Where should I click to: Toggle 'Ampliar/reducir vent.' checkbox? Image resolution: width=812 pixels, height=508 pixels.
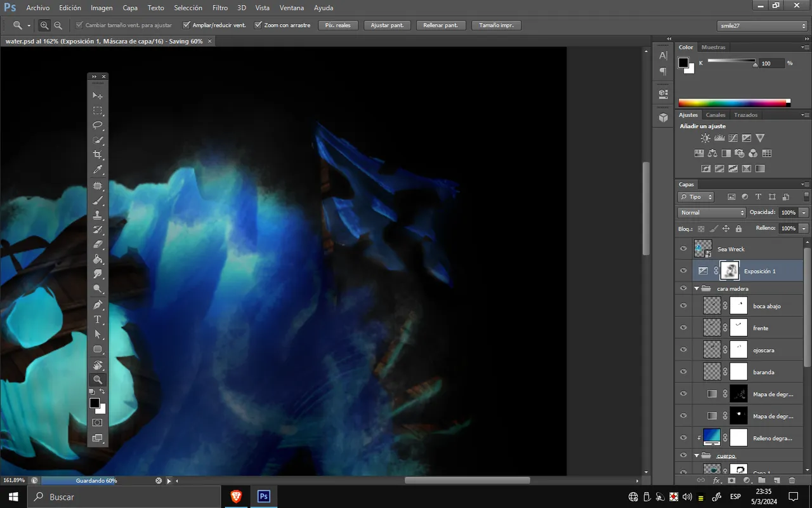pos(187,25)
